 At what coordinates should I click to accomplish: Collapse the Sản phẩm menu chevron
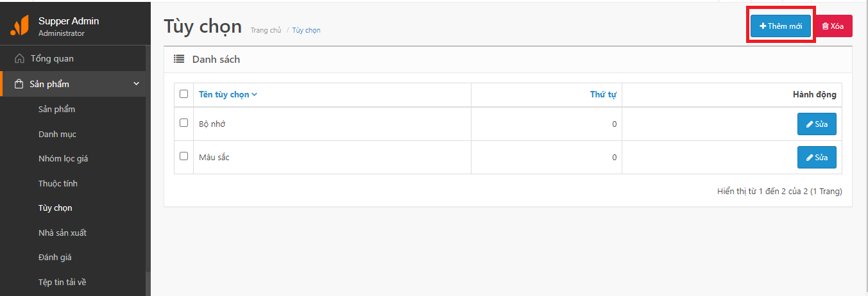pyautogui.click(x=136, y=84)
